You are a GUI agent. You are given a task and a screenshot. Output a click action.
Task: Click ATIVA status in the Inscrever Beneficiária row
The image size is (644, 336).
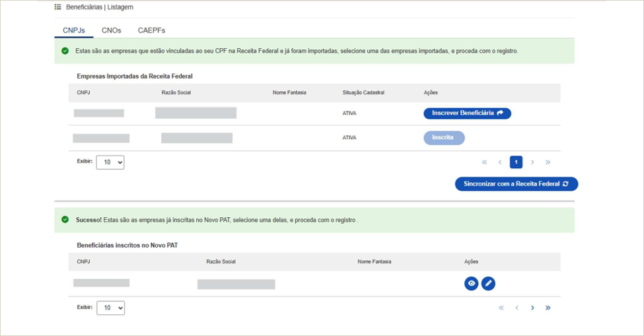tap(349, 114)
